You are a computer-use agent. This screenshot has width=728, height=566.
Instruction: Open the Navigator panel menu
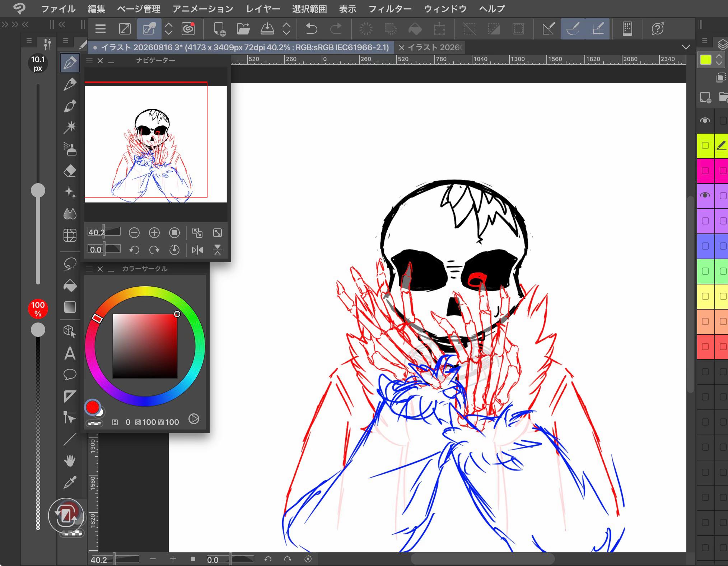[89, 61]
